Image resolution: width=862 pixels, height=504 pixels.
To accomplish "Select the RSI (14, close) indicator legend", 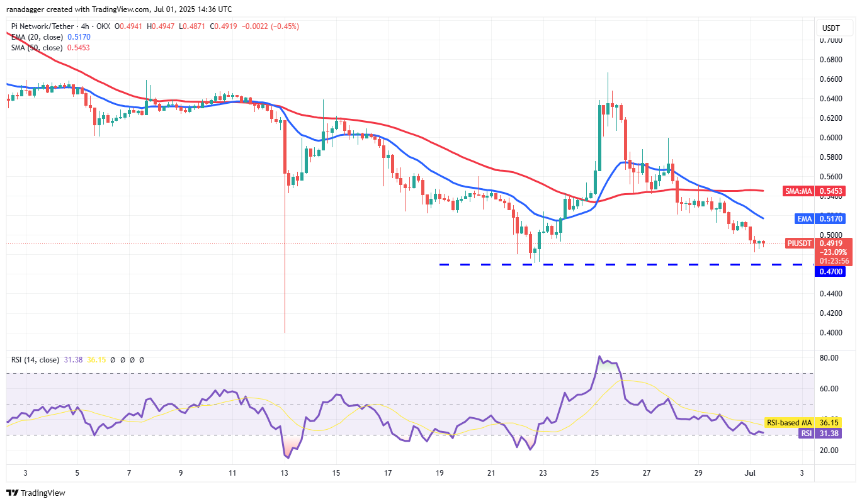I will tap(35, 360).
